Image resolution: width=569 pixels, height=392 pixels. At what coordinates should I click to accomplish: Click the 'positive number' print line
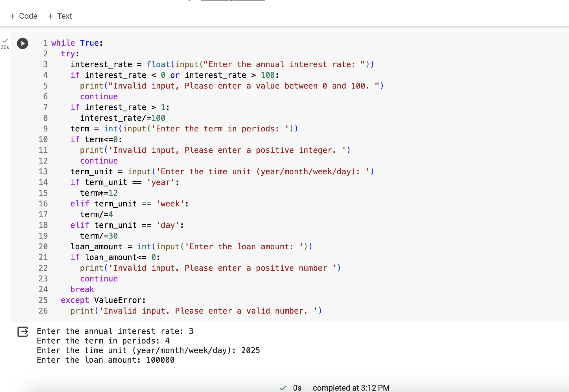point(210,268)
